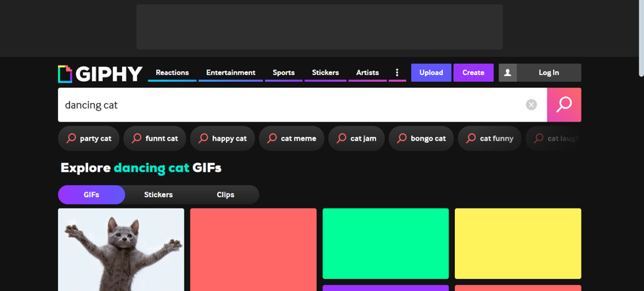
Task: Click the Log In button
Action: tap(548, 72)
